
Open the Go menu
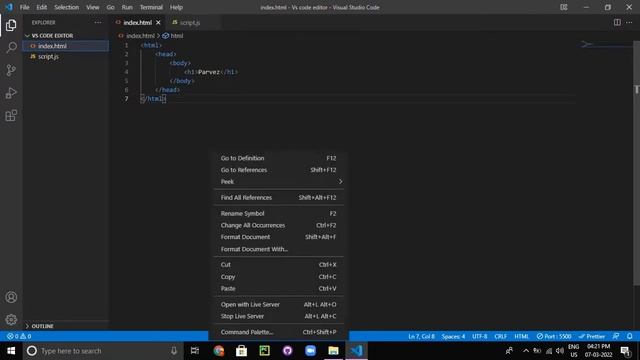[x=111, y=7]
